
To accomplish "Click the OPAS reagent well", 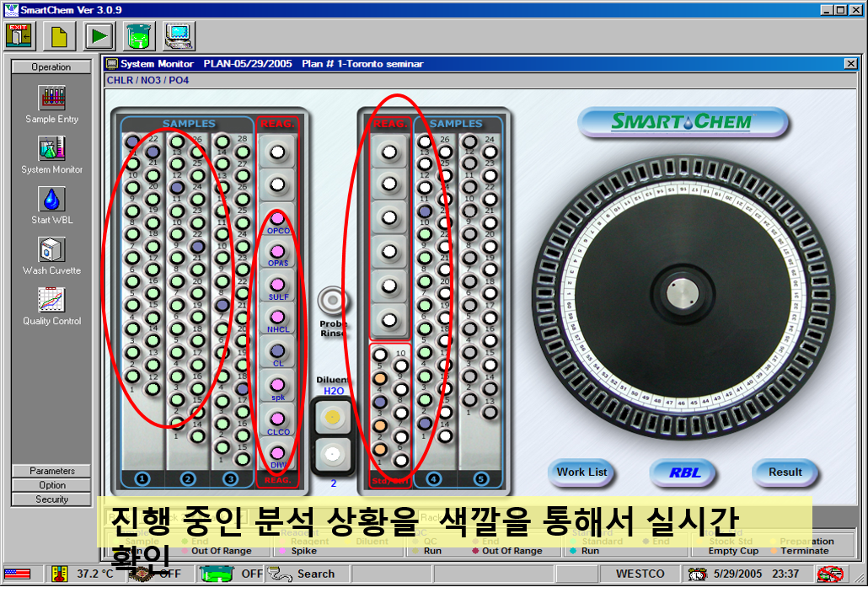I will click(277, 252).
